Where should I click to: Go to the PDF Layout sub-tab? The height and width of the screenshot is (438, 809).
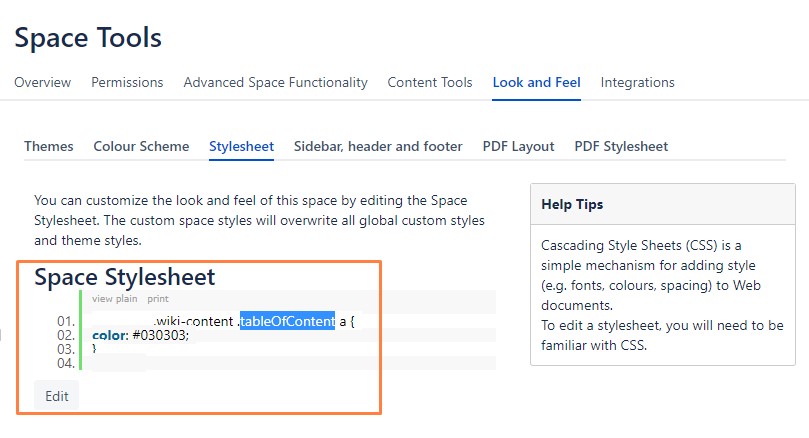[x=519, y=147]
